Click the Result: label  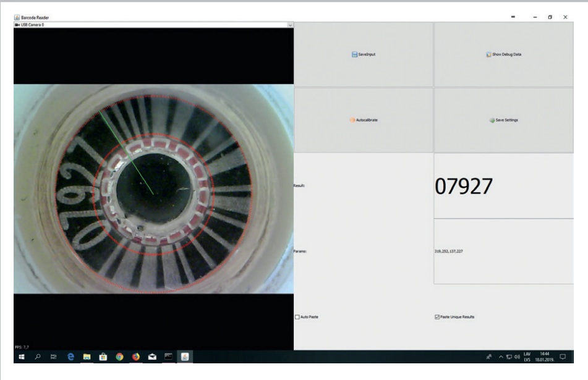[x=299, y=185]
